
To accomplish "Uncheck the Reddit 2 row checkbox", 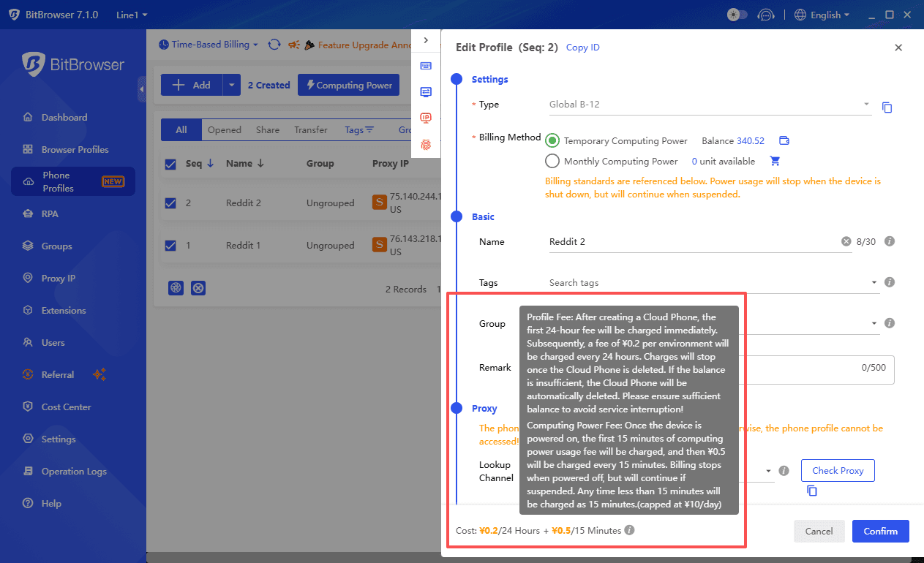I will coord(170,203).
